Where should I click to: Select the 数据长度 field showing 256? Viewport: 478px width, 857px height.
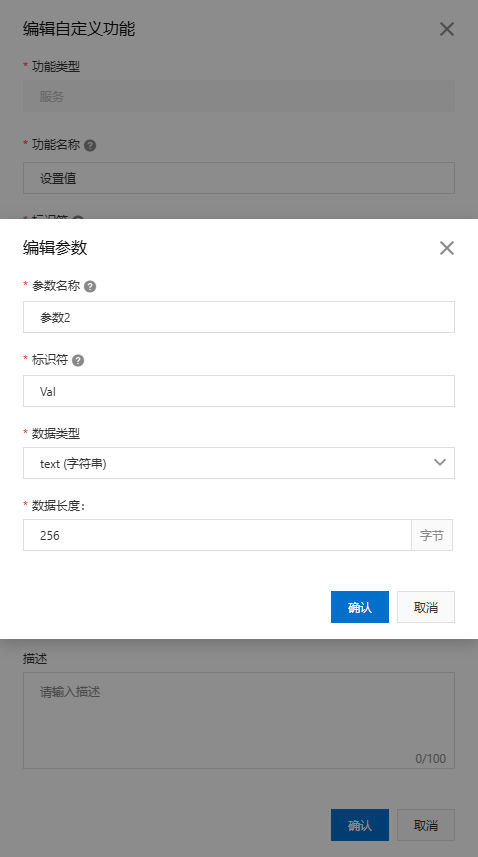point(217,535)
